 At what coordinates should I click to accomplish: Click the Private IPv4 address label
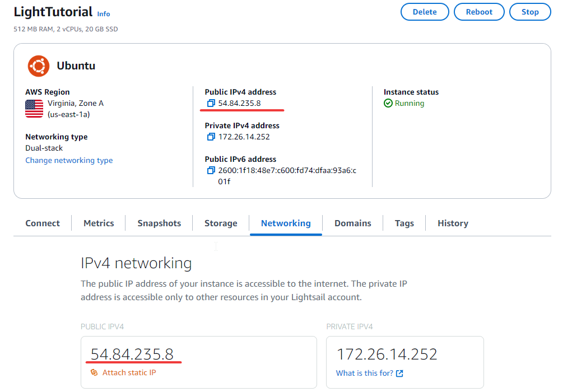242,125
